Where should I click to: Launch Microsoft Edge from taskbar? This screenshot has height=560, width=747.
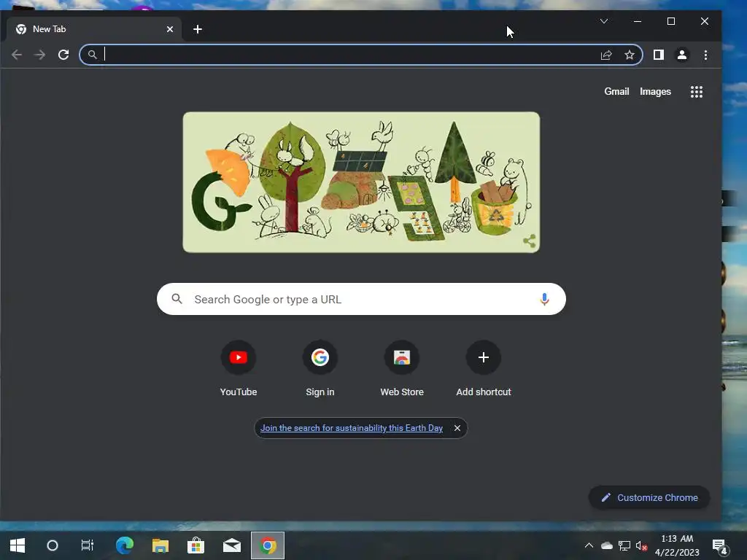pos(125,545)
